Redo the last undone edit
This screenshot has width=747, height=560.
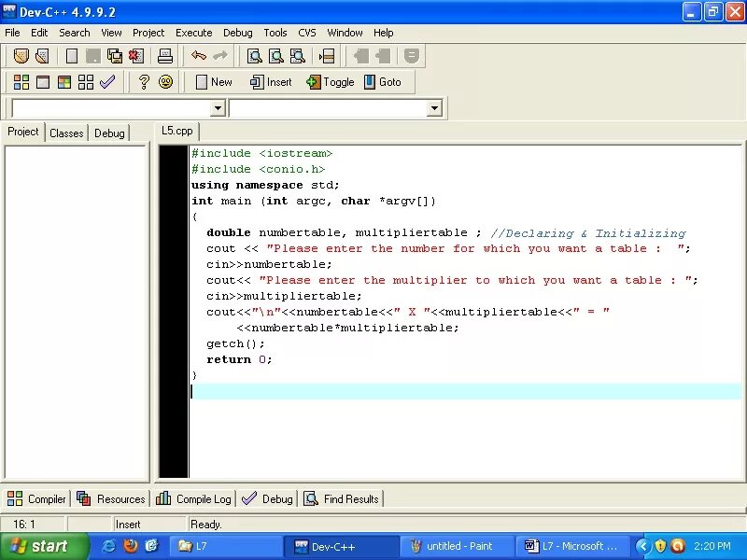pyautogui.click(x=220, y=56)
